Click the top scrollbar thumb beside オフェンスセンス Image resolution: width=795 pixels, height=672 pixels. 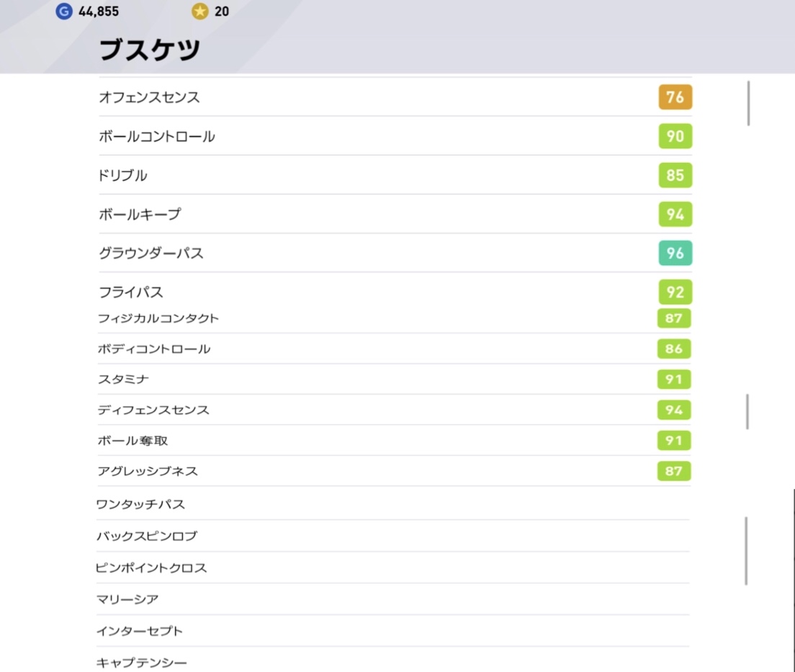[x=748, y=103]
